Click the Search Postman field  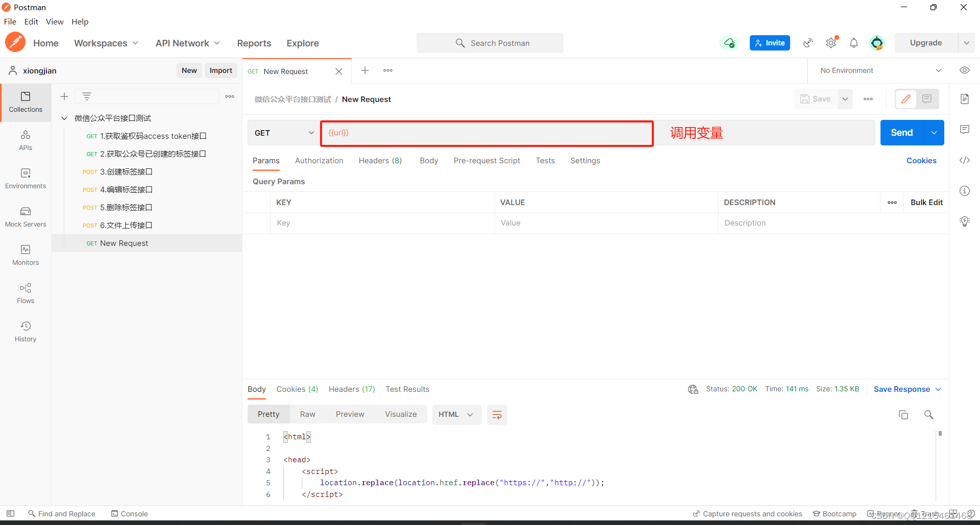click(490, 43)
